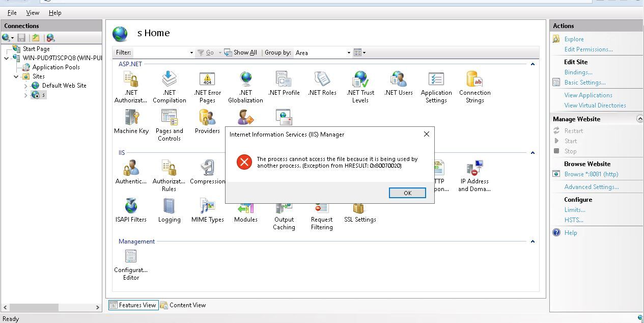The width and height of the screenshot is (644, 323).
Task: Open the Machine Key feature
Action: (x=131, y=122)
